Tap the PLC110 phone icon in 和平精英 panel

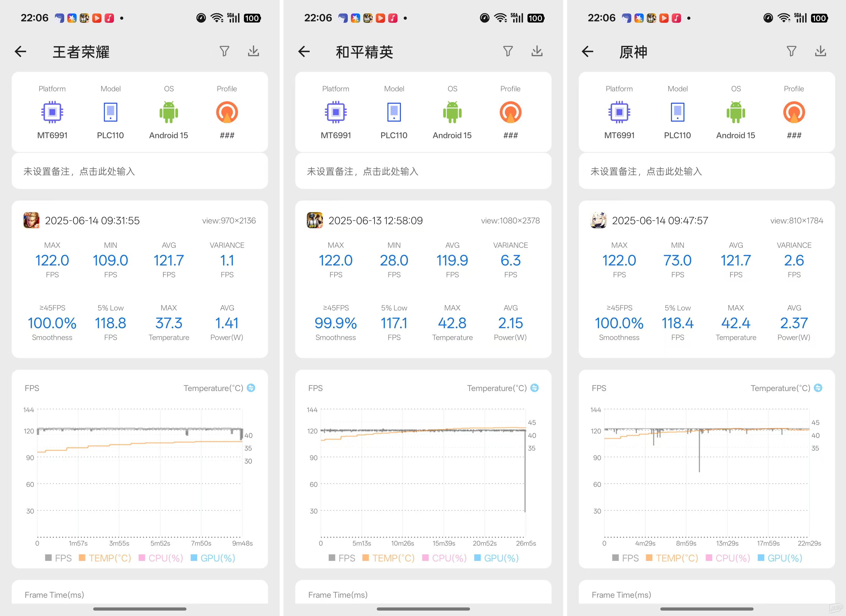pyautogui.click(x=394, y=112)
